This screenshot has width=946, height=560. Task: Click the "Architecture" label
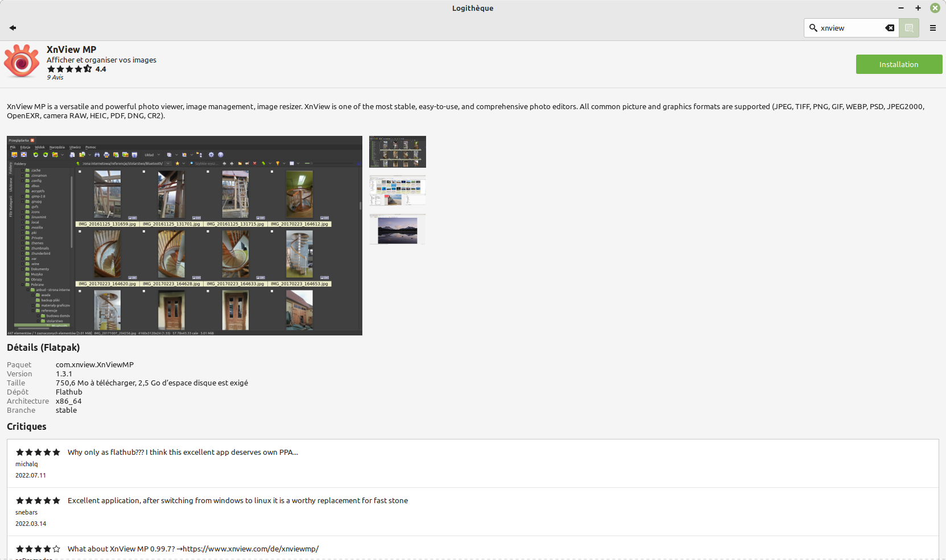coord(28,401)
